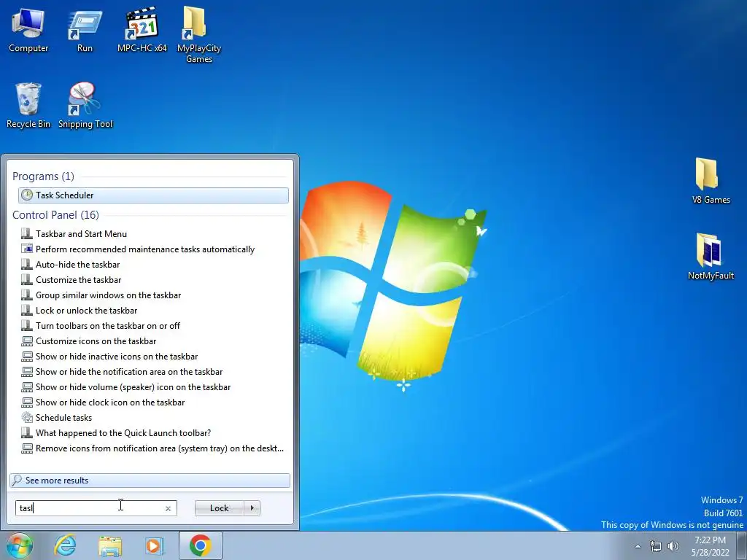Select the Recycle Bin icon

tap(28, 106)
